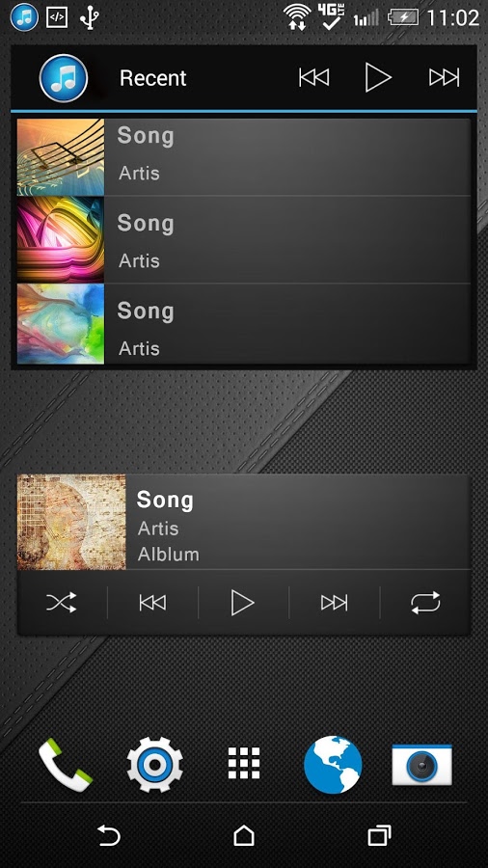Screen dimensions: 488x868
Task: Open the app drawer grid icon
Action: pos(244,764)
